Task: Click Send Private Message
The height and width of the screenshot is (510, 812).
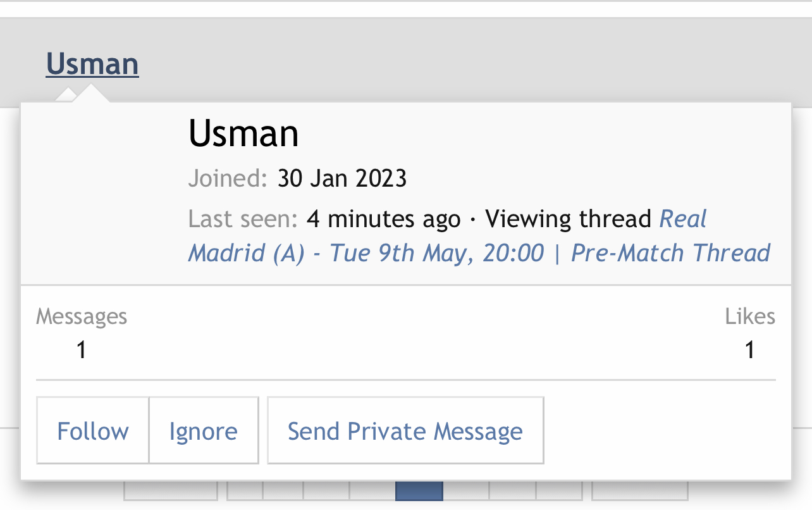Action: 405,431
